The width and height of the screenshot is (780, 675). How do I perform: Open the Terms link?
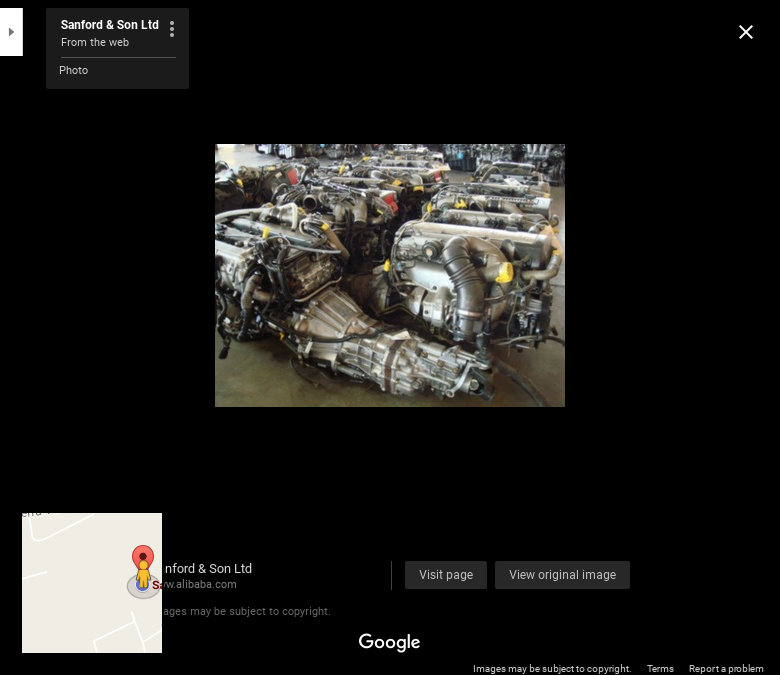[x=660, y=669]
